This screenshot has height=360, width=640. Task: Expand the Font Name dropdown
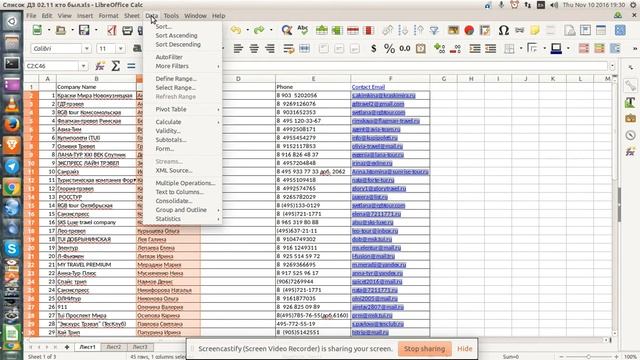click(87, 49)
